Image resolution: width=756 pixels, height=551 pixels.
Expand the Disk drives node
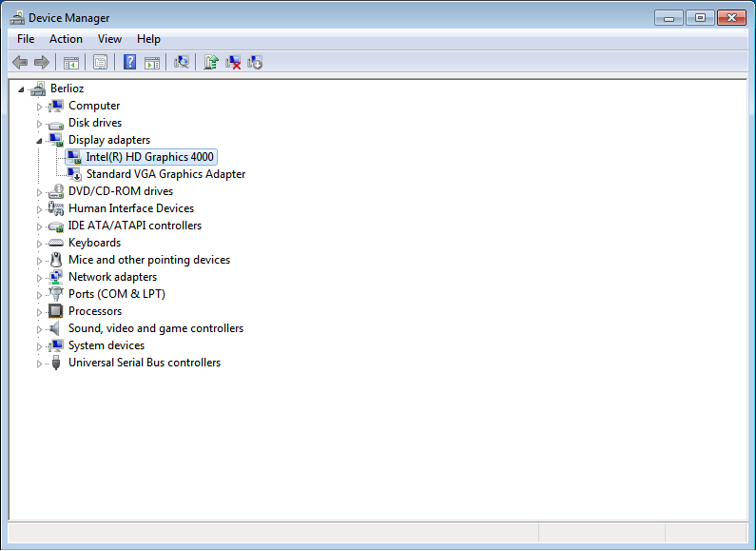[39, 124]
